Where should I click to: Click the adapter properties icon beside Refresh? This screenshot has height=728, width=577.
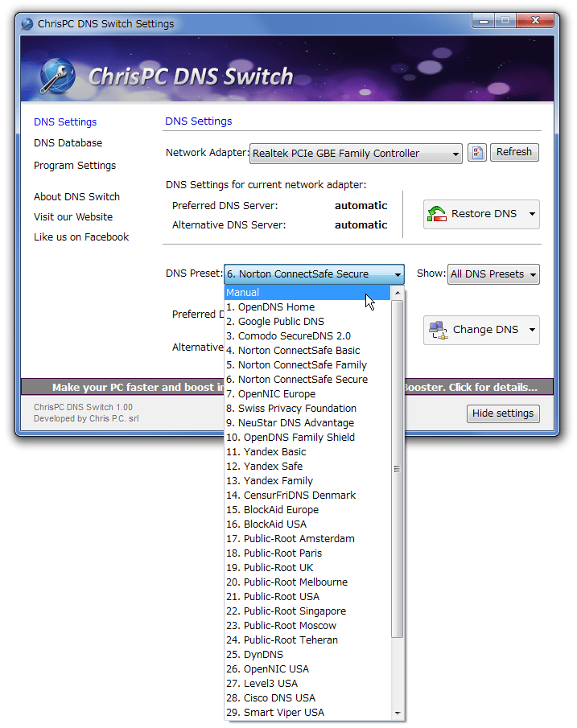coord(476,152)
